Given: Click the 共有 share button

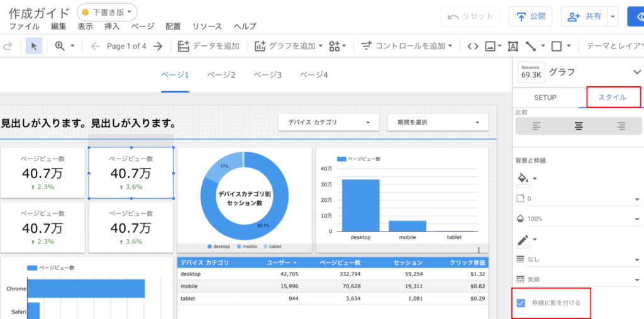Looking at the screenshot, I should [584, 16].
